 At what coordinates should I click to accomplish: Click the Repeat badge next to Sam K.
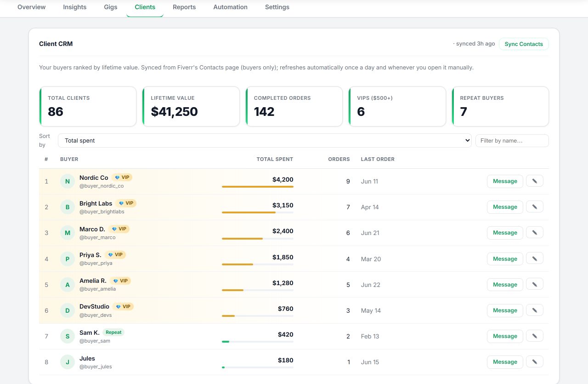[x=113, y=332]
